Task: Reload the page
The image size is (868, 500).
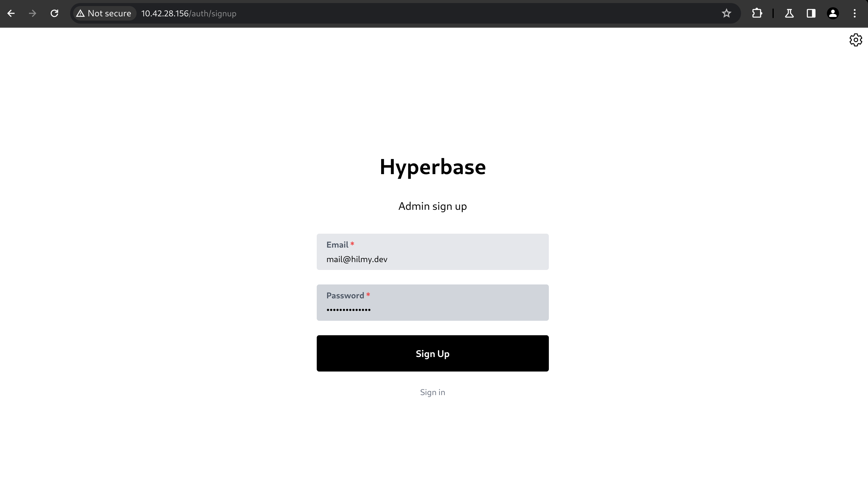Action: [x=55, y=13]
